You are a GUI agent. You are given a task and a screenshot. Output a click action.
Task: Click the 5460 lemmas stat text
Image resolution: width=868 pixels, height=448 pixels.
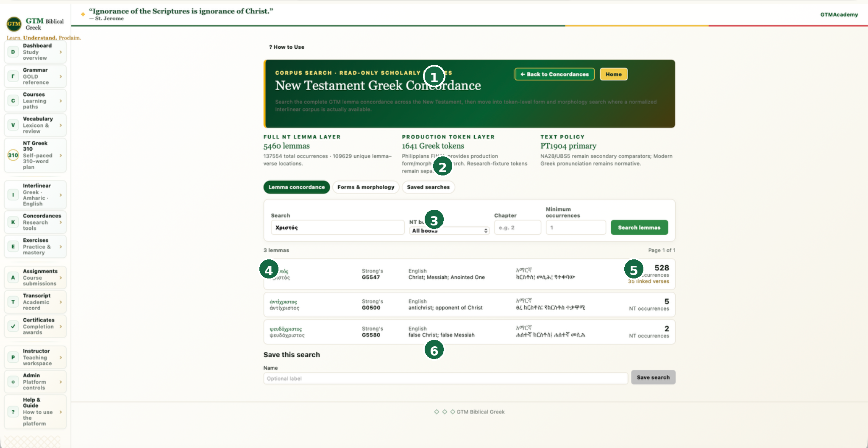pos(287,146)
